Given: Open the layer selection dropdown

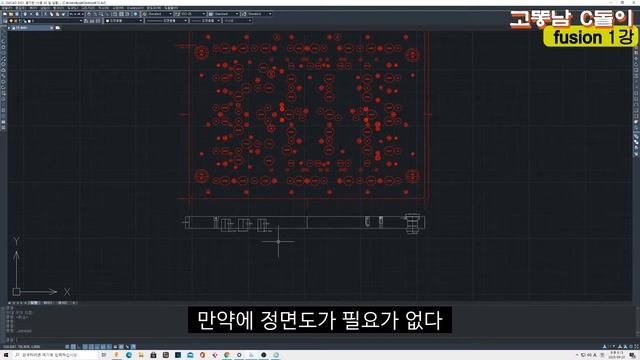Looking at the screenshot, I should coord(46,21).
